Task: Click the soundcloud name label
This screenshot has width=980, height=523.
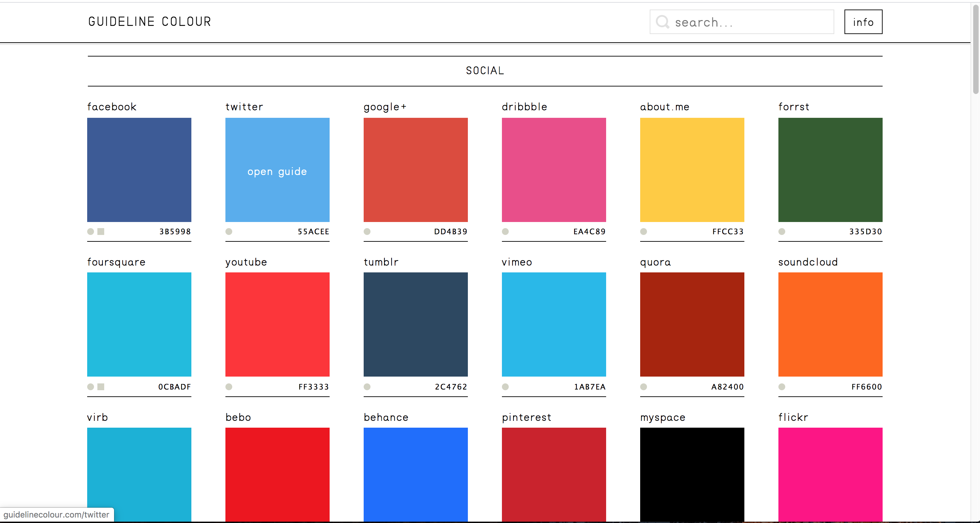Action: click(808, 262)
